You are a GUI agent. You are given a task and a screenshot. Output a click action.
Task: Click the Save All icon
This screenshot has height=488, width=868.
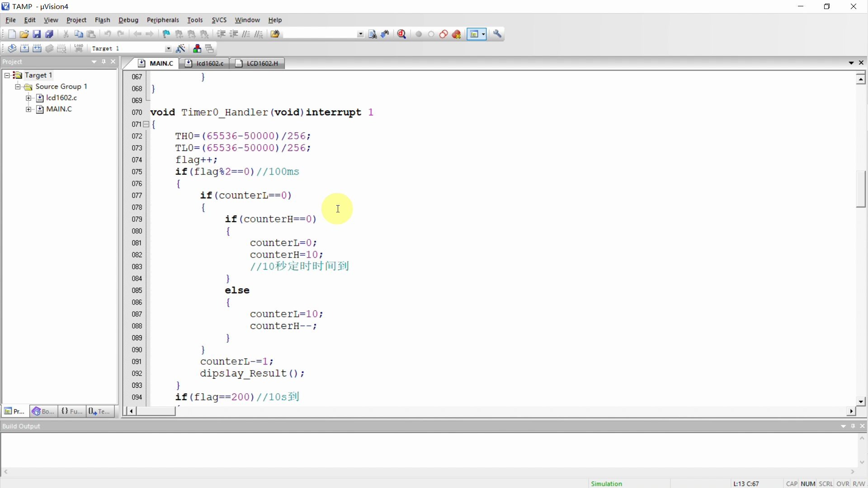click(50, 34)
